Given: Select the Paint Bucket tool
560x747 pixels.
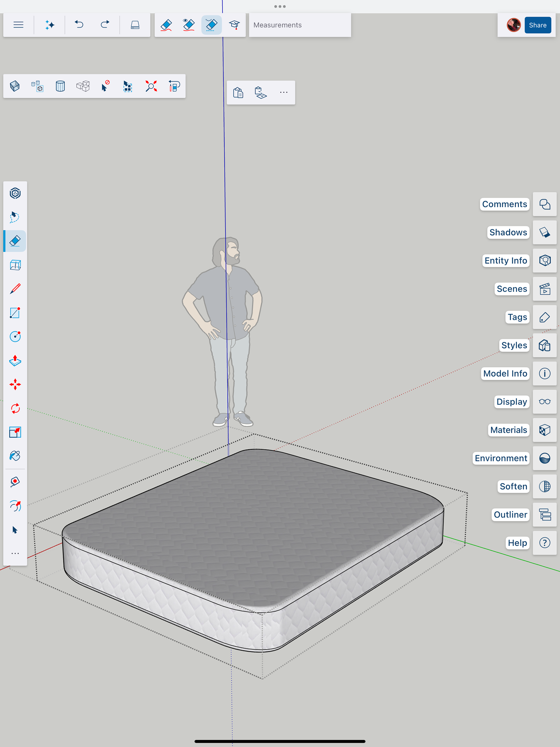Looking at the screenshot, I should [x=15, y=456].
